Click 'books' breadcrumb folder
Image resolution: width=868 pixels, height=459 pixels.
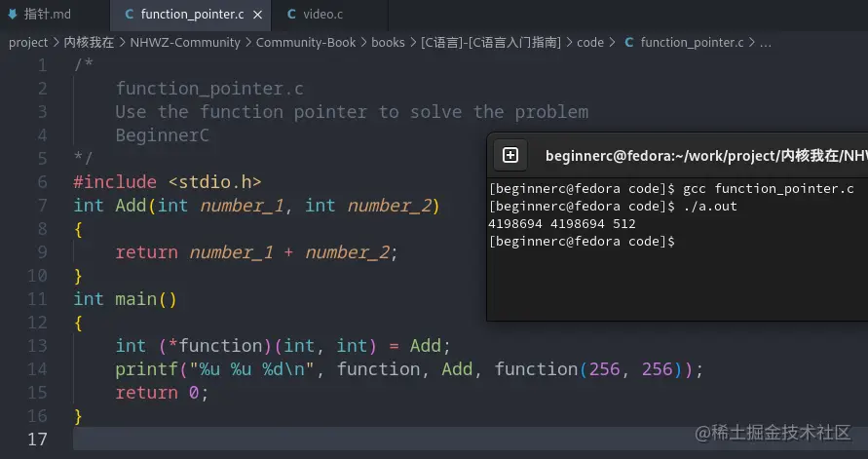point(388,43)
